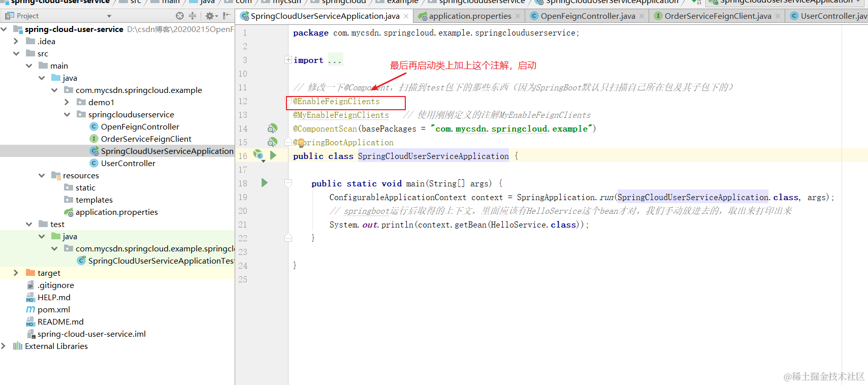Viewport: 868px width, 385px height.
Task: Expand the target folder
Action: pos(16,273)
